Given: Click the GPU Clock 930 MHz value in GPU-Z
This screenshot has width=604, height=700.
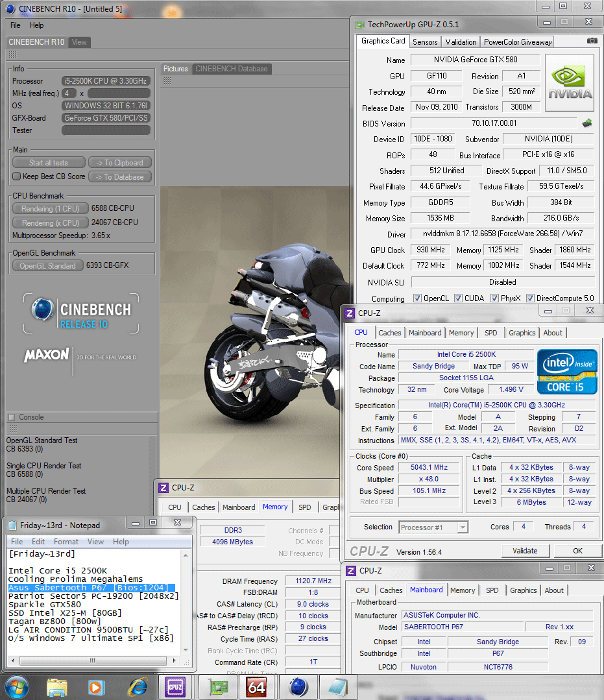Looking at the screenshot, I should coord(430,250).
